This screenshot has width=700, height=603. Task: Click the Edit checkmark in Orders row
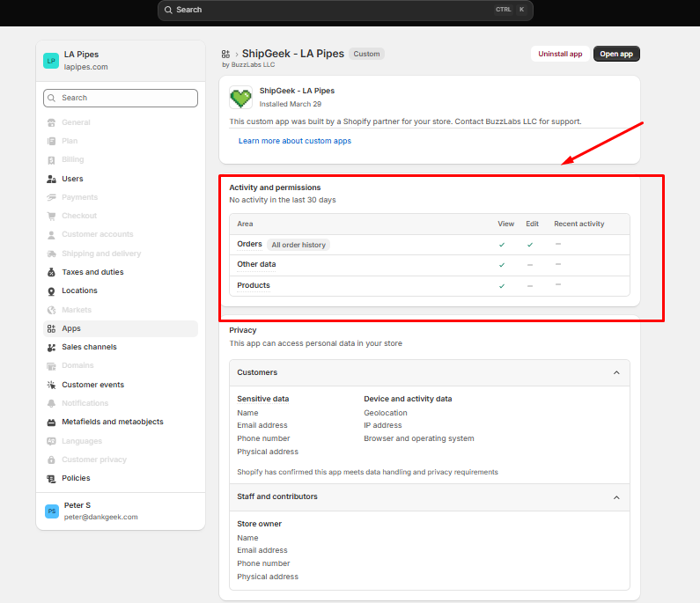point(530,245)
